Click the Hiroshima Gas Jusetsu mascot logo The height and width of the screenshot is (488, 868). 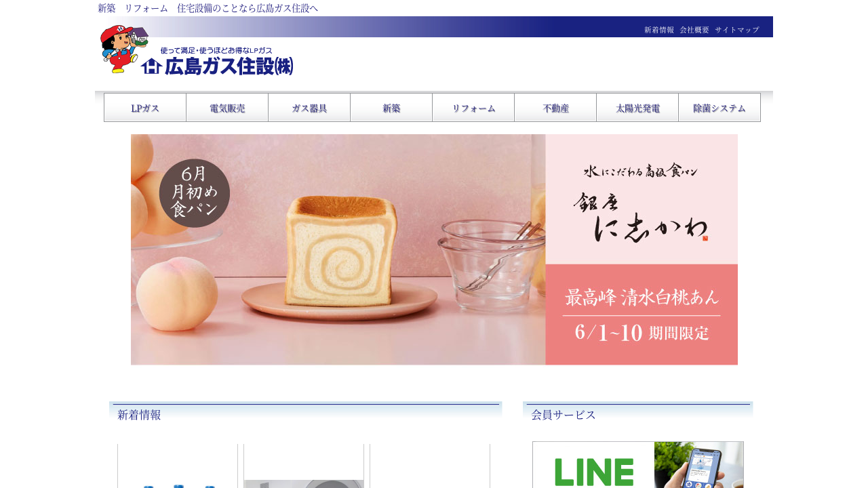coord(124,49)
